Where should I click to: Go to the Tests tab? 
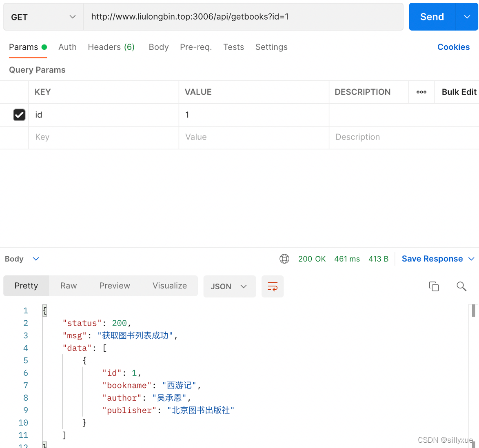(233, 47)
